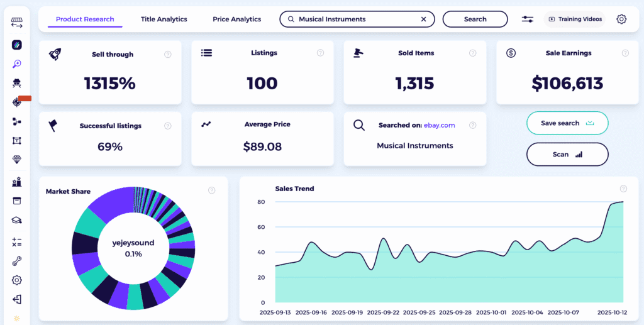Click the wrench tools icon in sidebar
This screenshot has height=325, width=644.
(17, 261)
